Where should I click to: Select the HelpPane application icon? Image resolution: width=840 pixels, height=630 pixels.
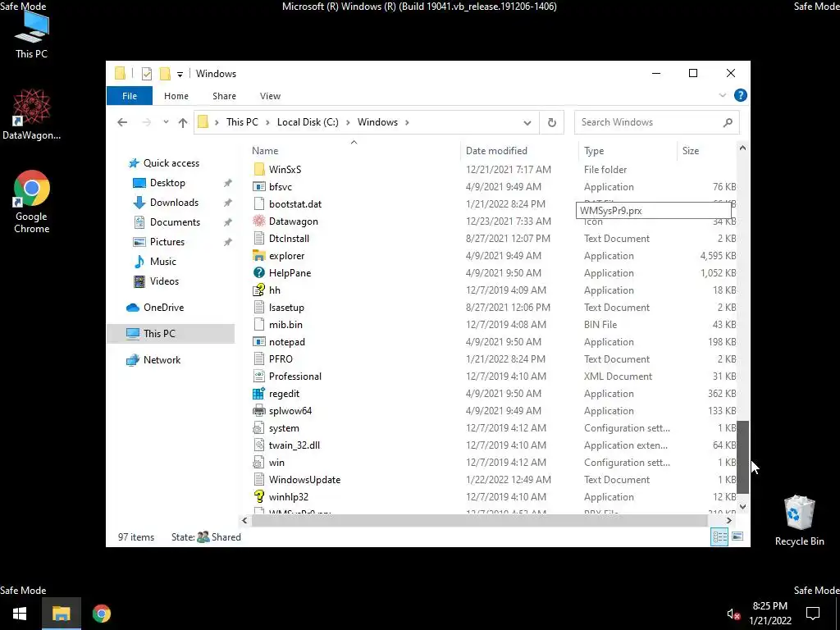click(x=259, y=272)
